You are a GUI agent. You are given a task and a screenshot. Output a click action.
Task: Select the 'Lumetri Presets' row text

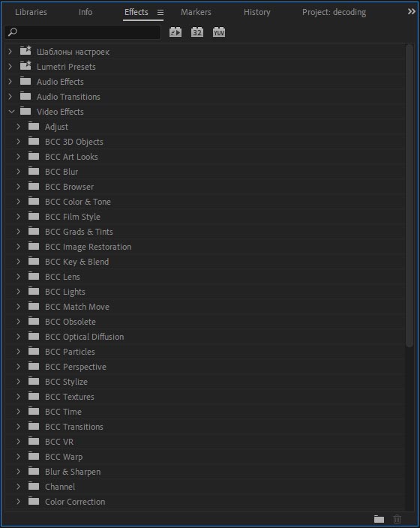click(66, 67)
